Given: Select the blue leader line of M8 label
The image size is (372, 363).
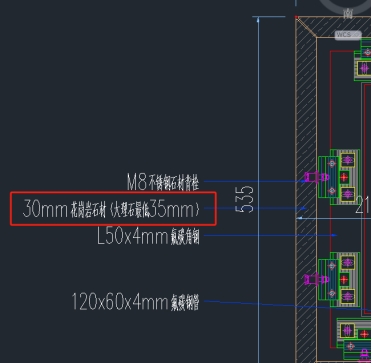Looking at the screenshot, I should 254,181.
